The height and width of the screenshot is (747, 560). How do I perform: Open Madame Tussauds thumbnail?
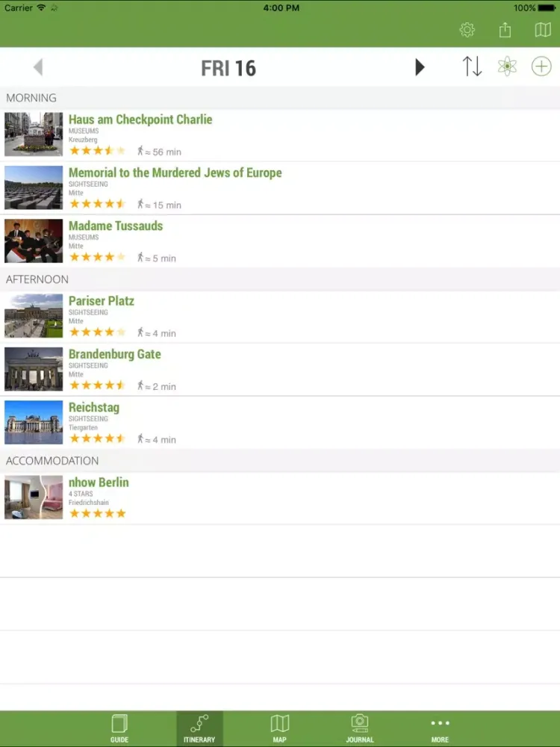[34, 241]
